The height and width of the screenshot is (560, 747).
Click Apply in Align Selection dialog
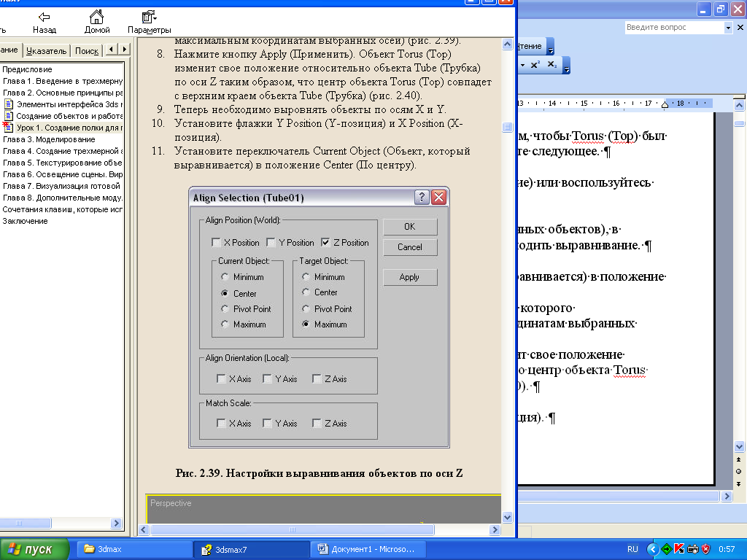coord(410,277)
